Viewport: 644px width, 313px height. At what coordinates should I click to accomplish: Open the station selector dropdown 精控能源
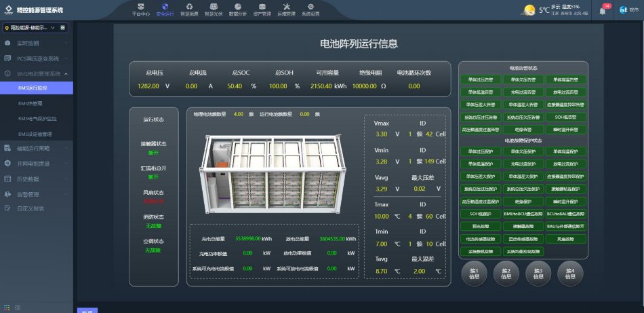coord(31,28)
